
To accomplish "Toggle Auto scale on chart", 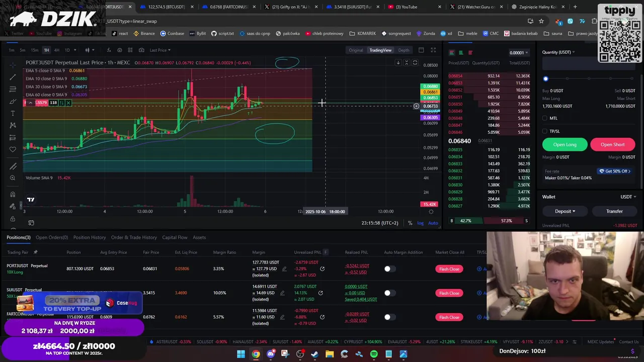I will pyautogui.click(x=433, y=223).
